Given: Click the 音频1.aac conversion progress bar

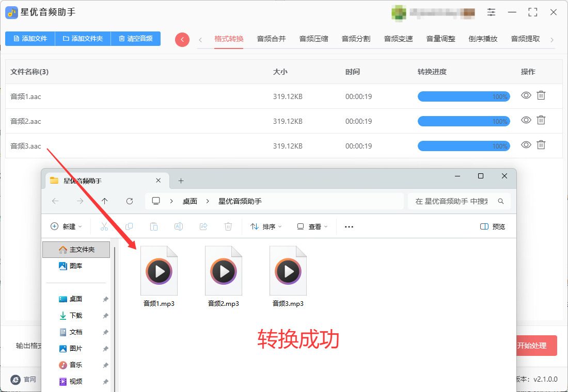Looking at the screenshot, I should pos(464,96).
